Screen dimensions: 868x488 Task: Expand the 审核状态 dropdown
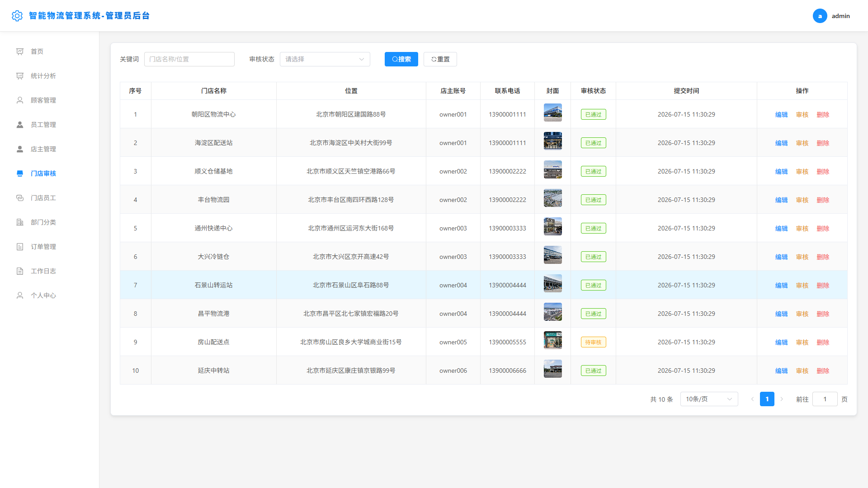click(x=325, y=59)
